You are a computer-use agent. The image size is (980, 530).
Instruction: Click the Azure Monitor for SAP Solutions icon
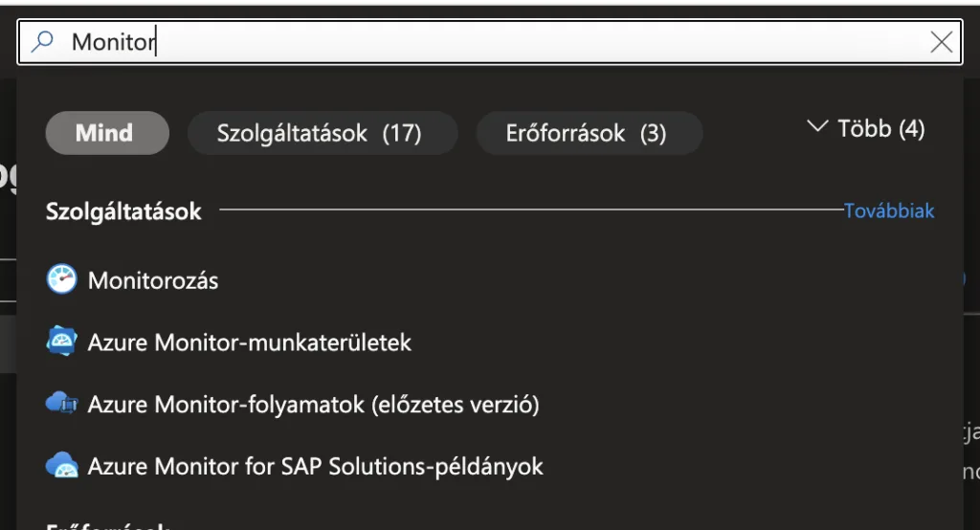coord(60,466)
